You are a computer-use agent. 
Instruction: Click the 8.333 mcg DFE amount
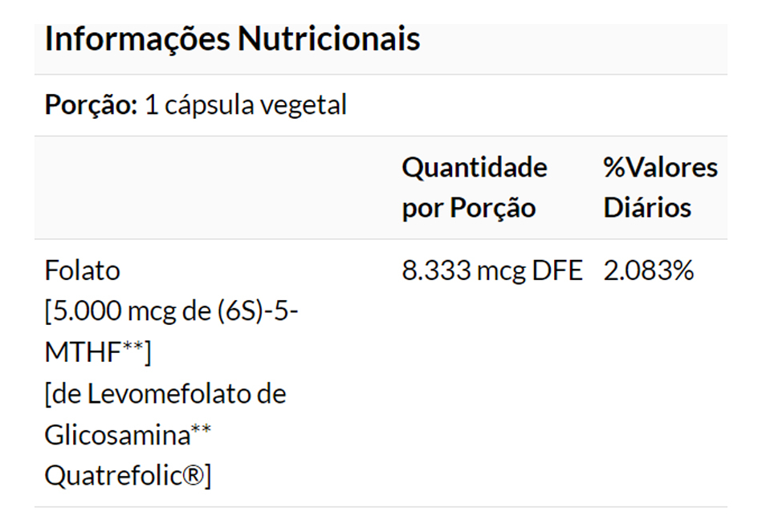pos(491,270)
